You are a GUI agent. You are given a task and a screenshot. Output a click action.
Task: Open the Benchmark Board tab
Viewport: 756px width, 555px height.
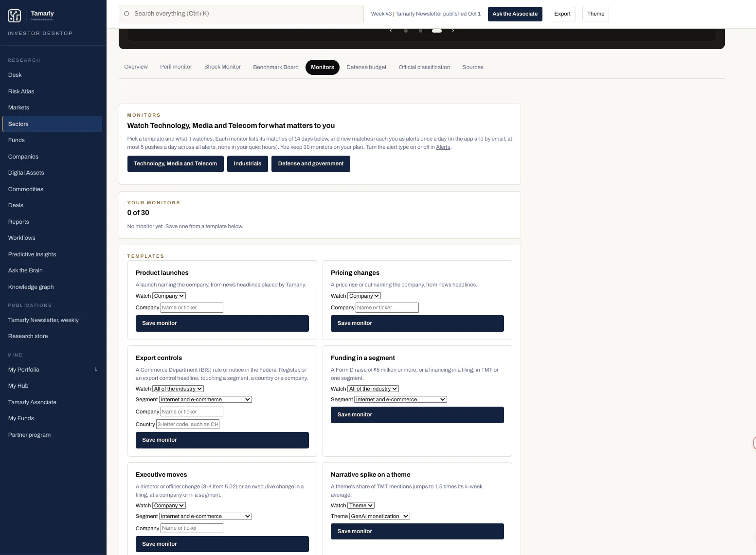click(276, 67)
